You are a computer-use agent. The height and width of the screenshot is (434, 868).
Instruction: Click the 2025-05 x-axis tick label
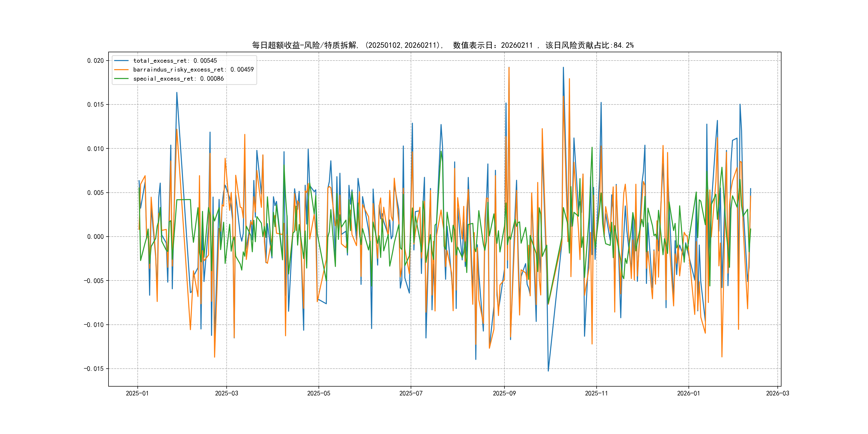(319, 393)
